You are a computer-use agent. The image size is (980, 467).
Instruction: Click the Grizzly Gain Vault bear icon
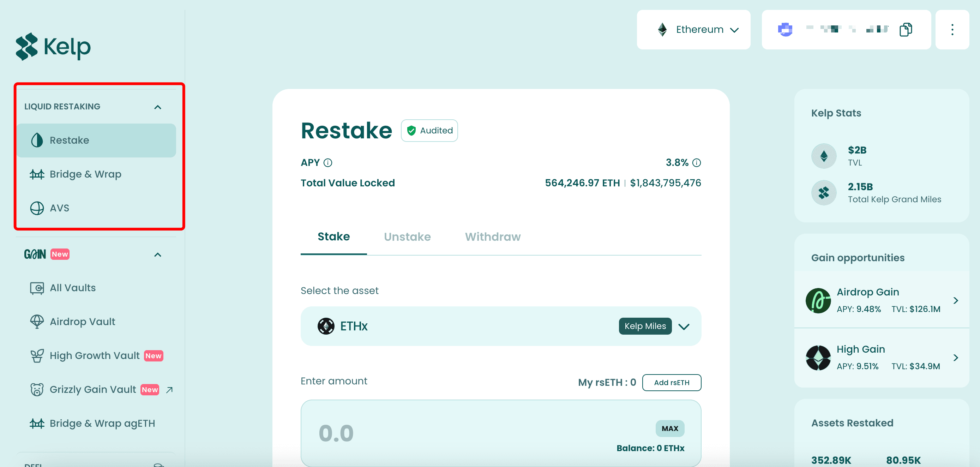(37, 389)
